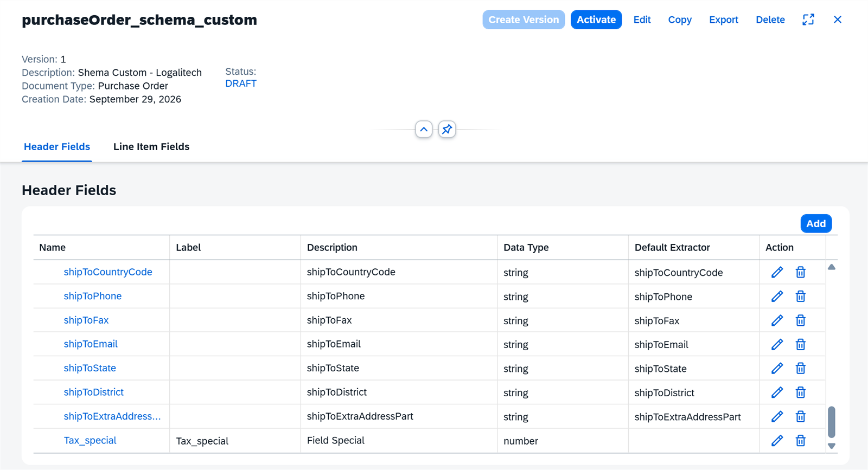
Task: Click the scrollbar down arrow in table
Action: point(832,446)
